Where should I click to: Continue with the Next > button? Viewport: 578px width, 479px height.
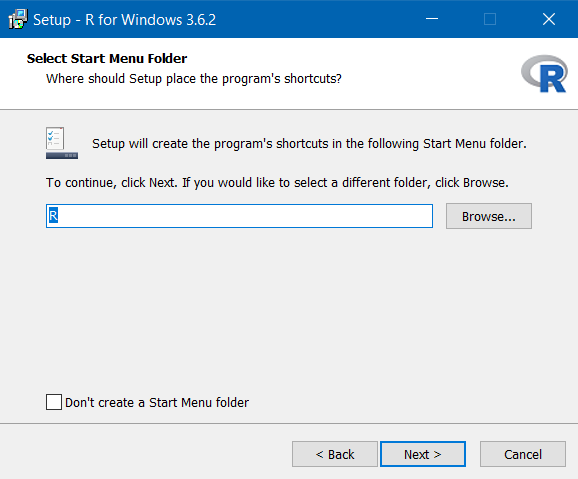coord(422,454)
